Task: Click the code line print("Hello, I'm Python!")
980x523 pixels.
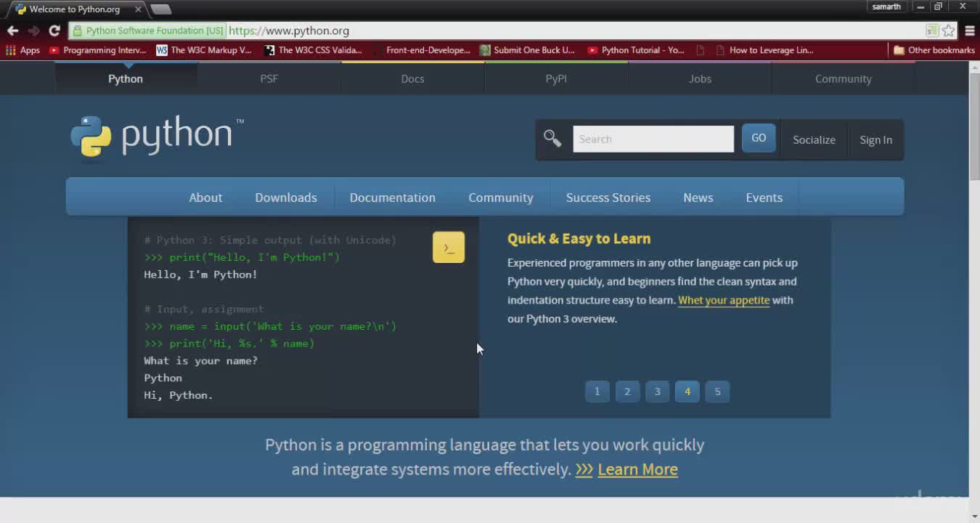Action: (242, 257)
